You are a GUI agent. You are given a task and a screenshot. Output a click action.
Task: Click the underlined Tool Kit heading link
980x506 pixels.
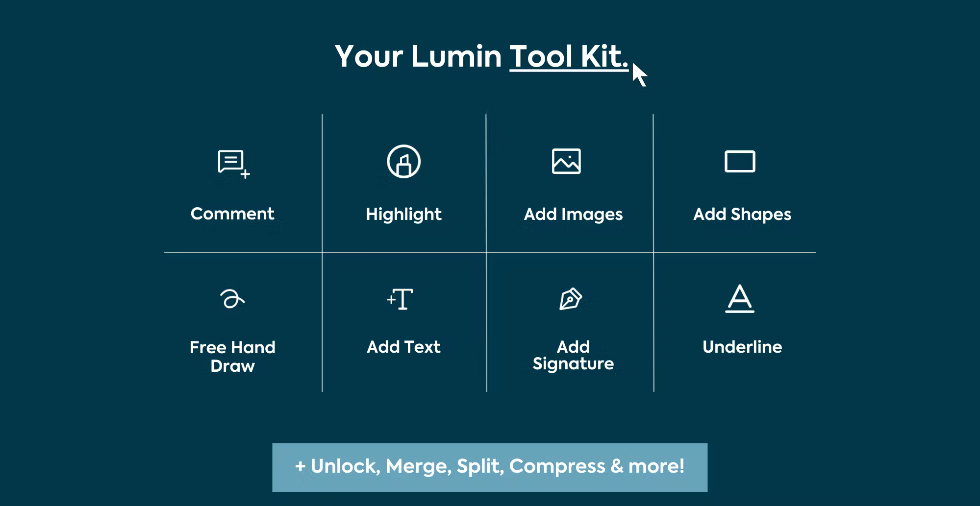[569, 57]
